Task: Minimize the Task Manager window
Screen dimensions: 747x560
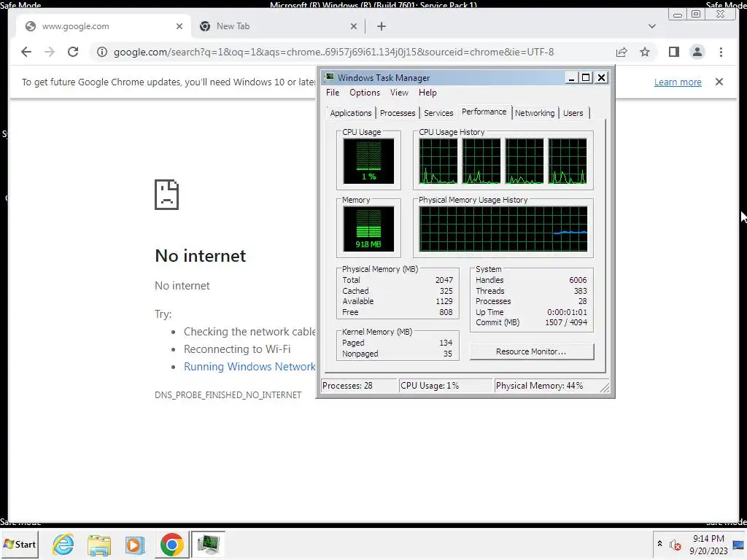Action: (x=571, y=77)
